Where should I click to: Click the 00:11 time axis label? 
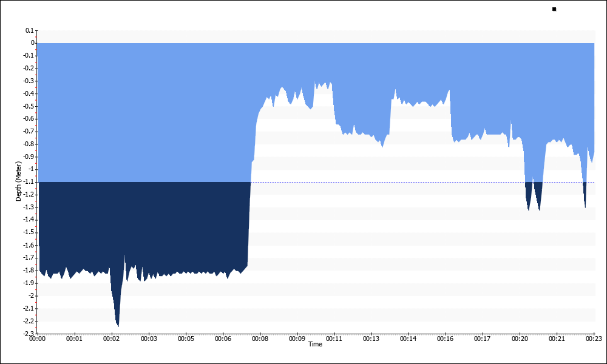coord(334,339)
